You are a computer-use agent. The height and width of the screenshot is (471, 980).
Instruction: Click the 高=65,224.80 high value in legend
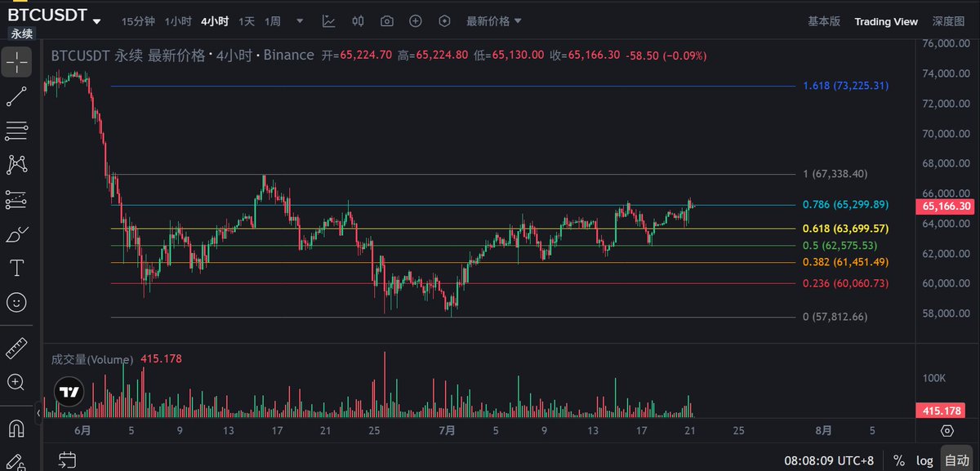pyautogui.click(x=433, y=56)
